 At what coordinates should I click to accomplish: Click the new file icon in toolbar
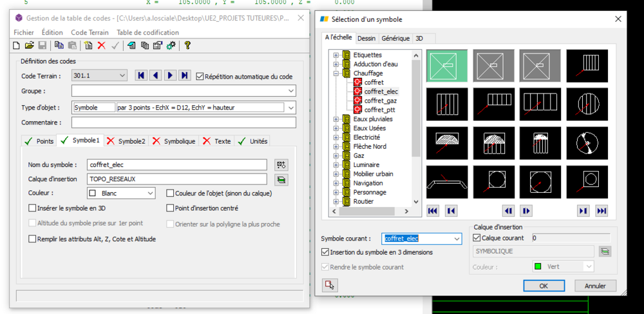click(17, 45)
